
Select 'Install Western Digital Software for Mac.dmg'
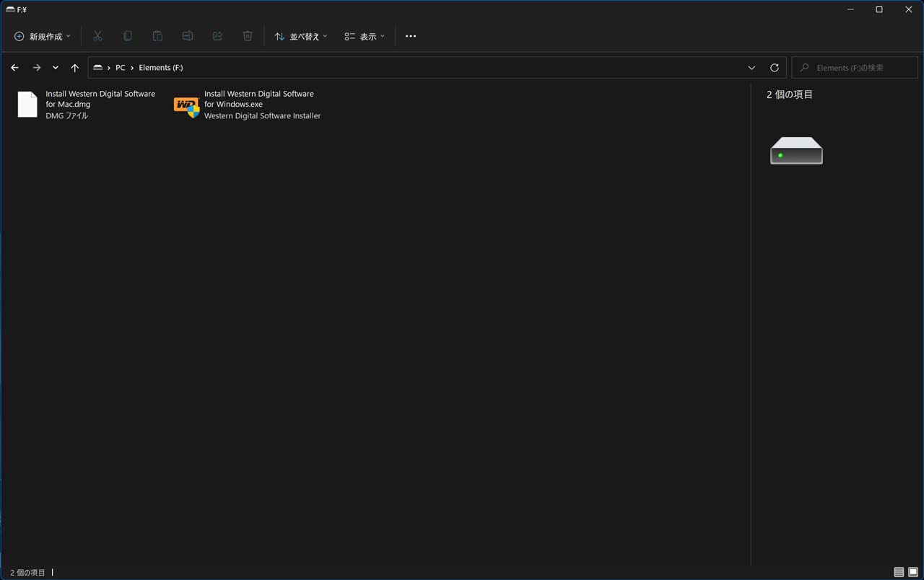[x=100, y=99]
